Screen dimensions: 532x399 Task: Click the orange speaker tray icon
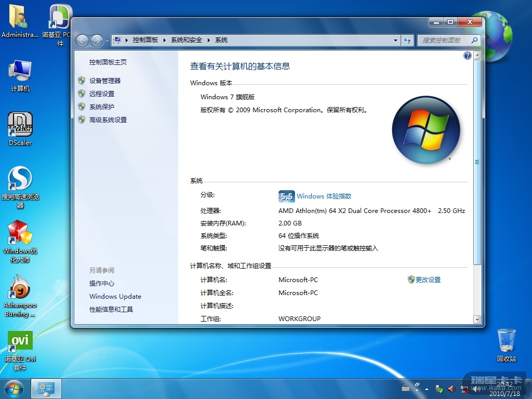pyautogui.click(x=451, y=389)
